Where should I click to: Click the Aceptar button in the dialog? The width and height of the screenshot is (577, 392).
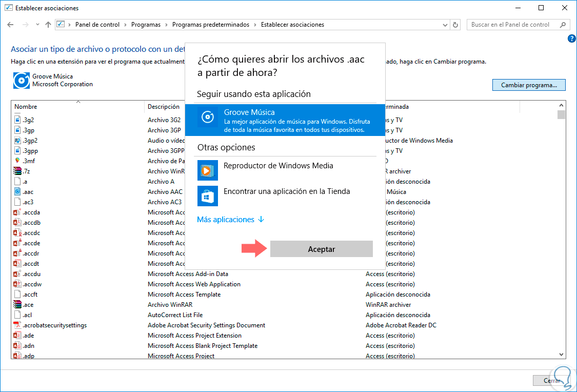pyautogui.click(x=321, y=249)
